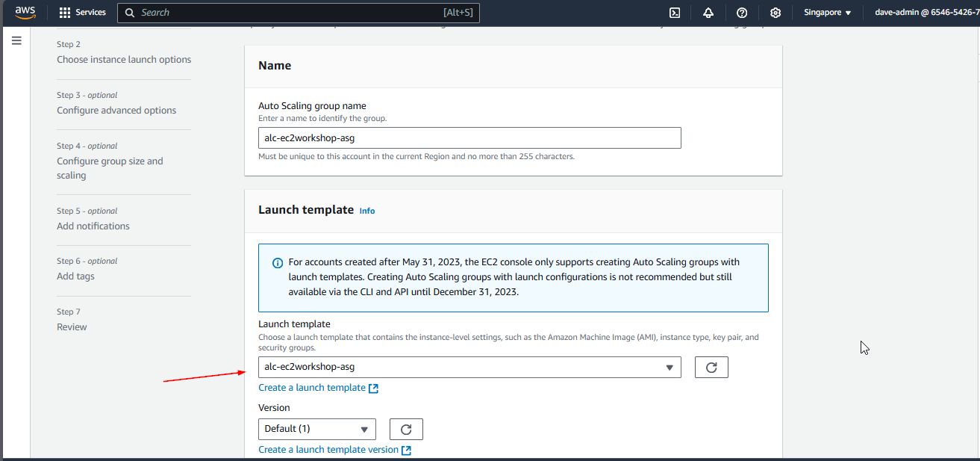Toggle the hamburger side navigation menu
This screenshot has width=980, height=461.
(16, 40)
